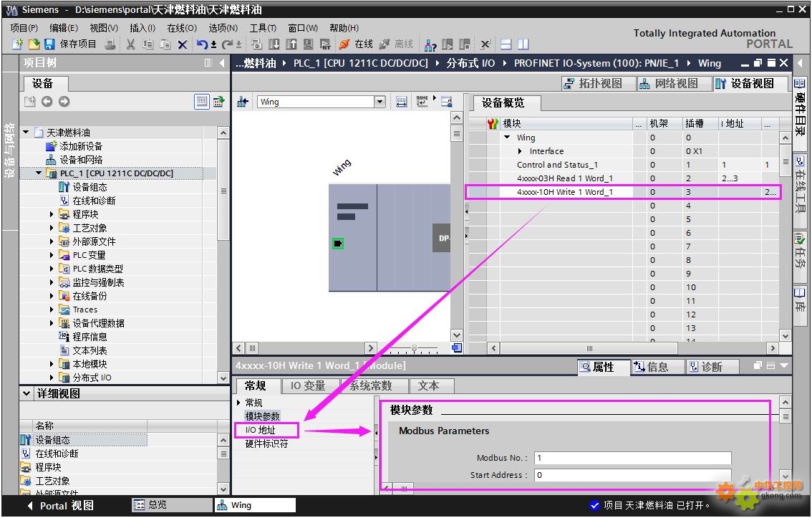This screenshot has height=518, width=812.
Task: Switch to 网络视图 network view tab
Action: pos(675,83)
